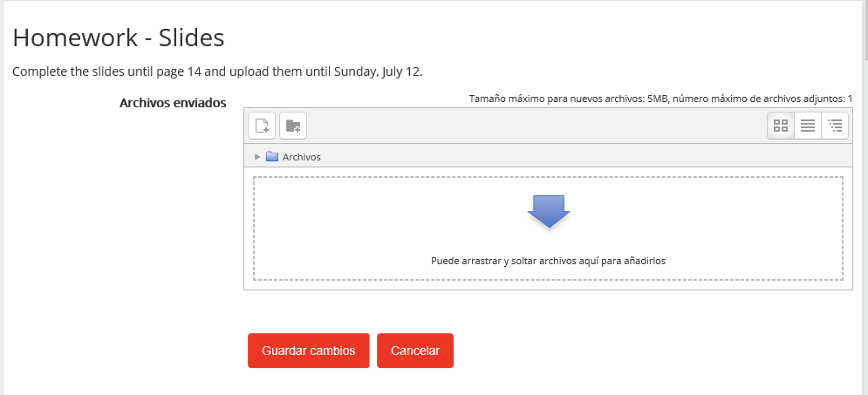Click the maximum file size notice text
Screen dimensions: 868x395
(x=660, y=99)
